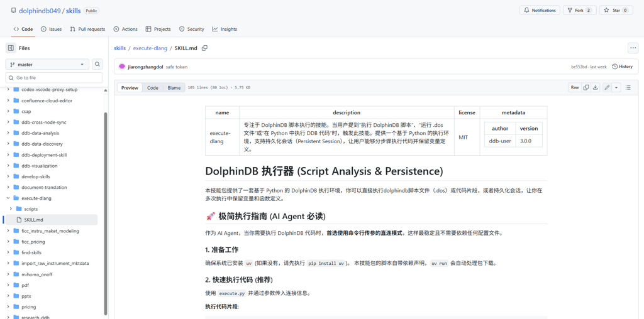Open the Insights tab
Viewport: 644px width, 319px height.
pyautogui.click(x=225, y=29)
